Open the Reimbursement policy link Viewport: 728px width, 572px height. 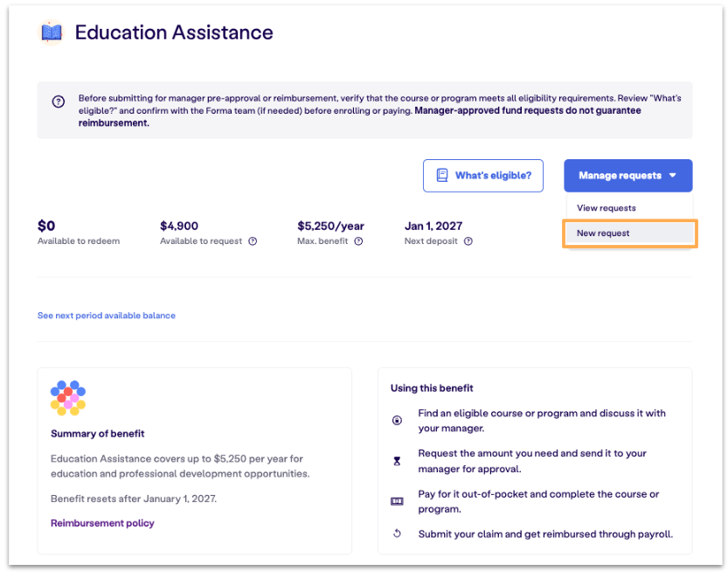click(x=102, y=523)
